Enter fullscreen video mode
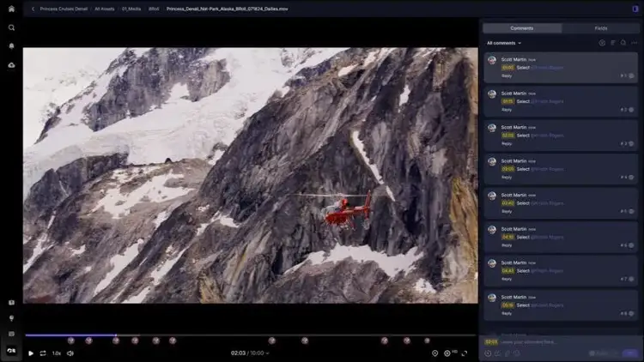The image size is (644, 362). point(466,353)
